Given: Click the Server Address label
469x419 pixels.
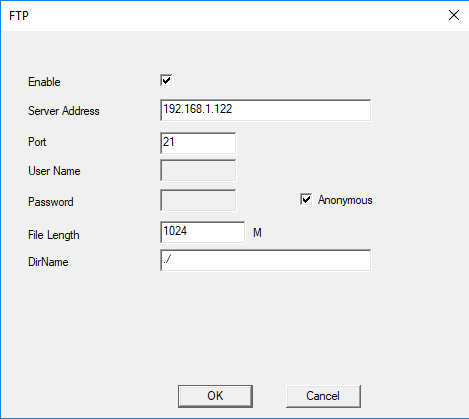Looking at the screenshot, I should (x=64, y=111).
